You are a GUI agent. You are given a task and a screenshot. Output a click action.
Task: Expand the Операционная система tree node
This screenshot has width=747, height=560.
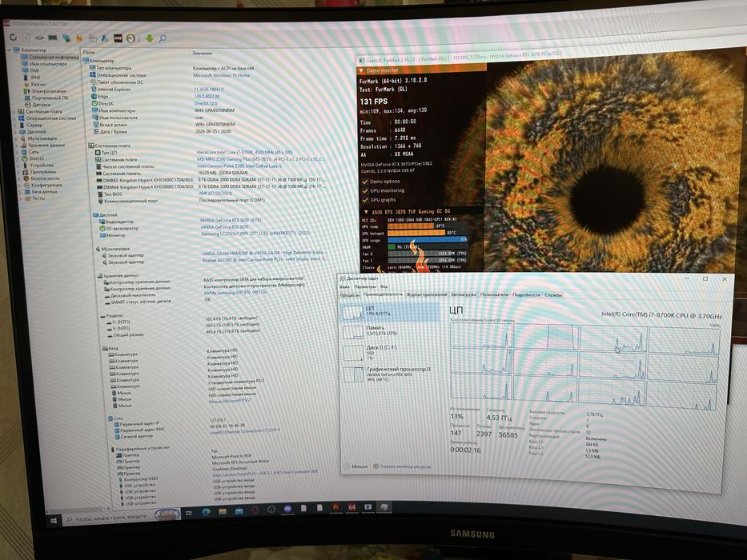click(14, 118)
